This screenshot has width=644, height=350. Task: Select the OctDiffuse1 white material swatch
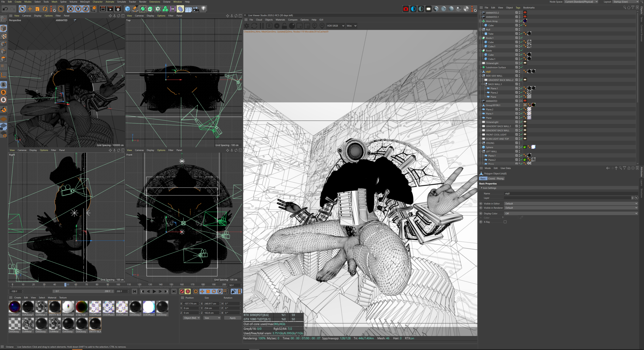coord(149,307)
